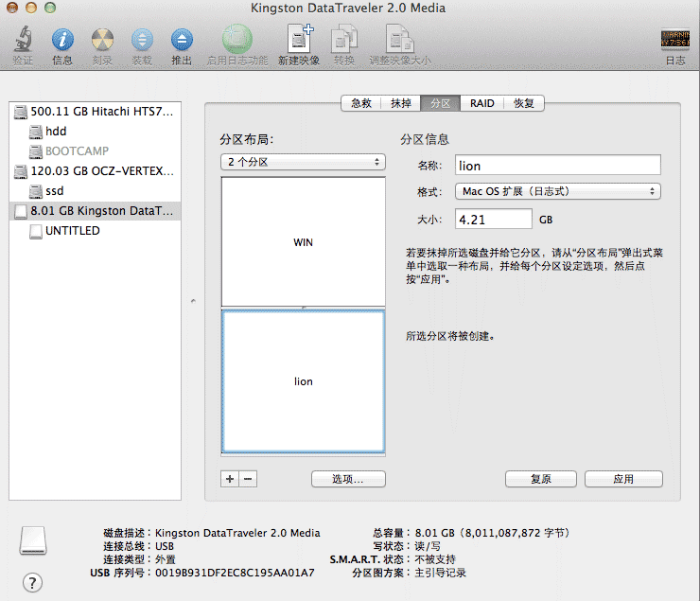Click the Resize Image (调整映像大小) icon
The width and height of the screenshot is (700, 601).
(400, 39)
